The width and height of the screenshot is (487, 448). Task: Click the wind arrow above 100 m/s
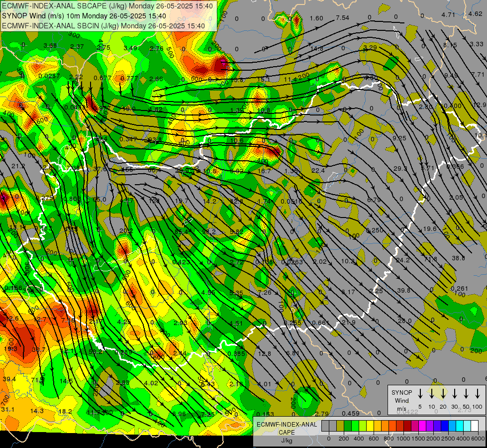478,394
